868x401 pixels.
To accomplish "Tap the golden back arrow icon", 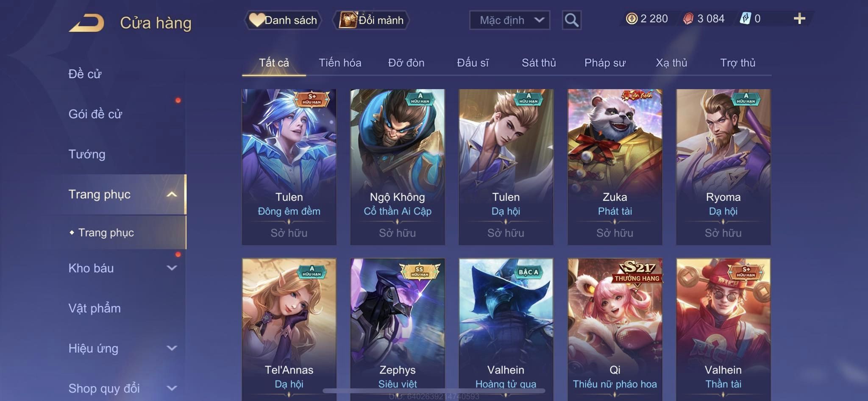I will pos(86,22).
